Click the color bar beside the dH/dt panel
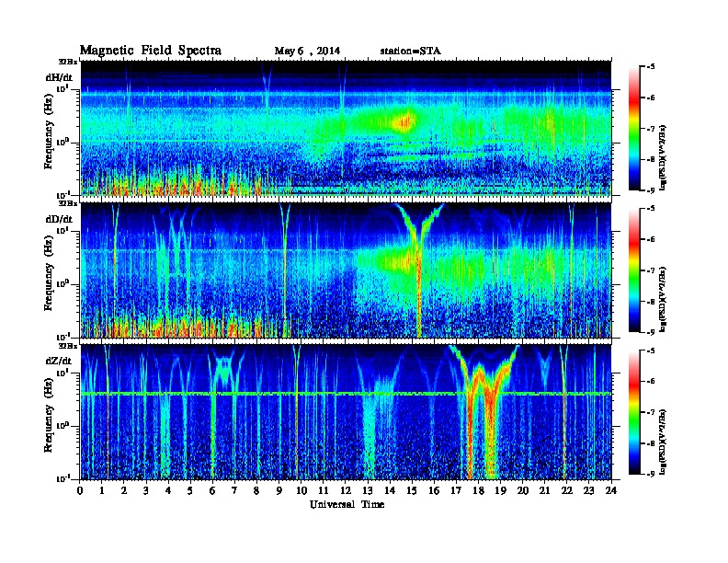The width and height of the screenshot is (728, 563). coord(633,129)
